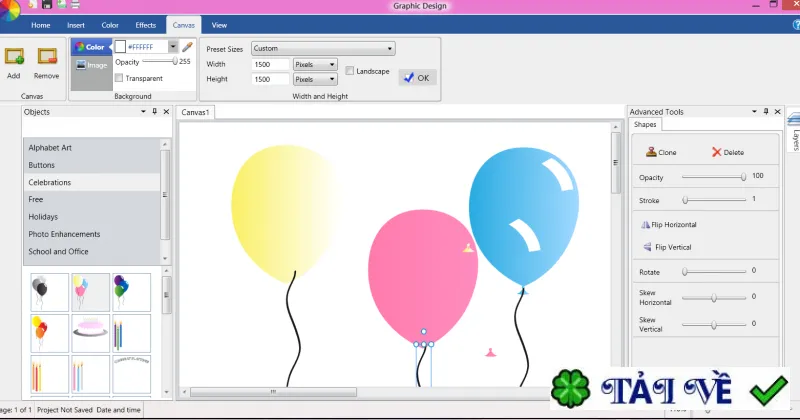800x420 pixels.
Task: Click the Flip Vertical icon
Action: coord(647,247)
